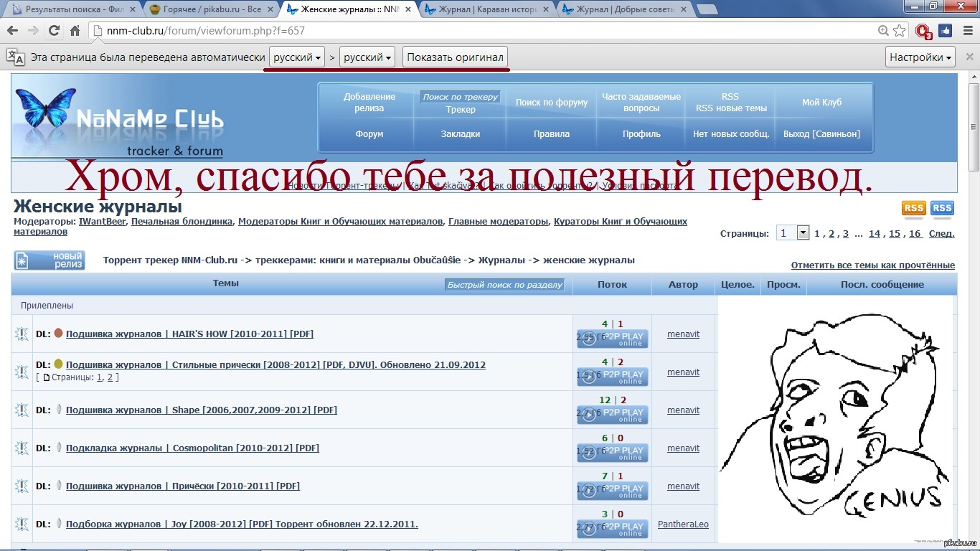
Task: Click topic status icon of Cosmopolitan row
Action: pos(22,448)
